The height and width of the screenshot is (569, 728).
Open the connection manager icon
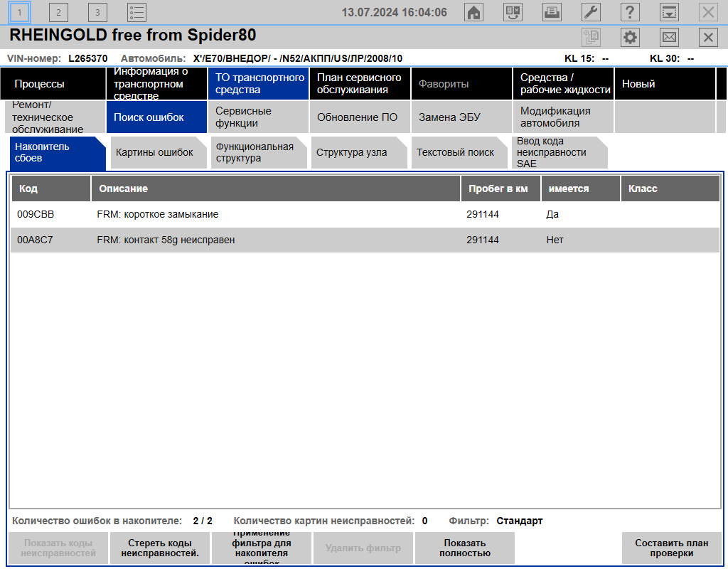coord(513,12)
